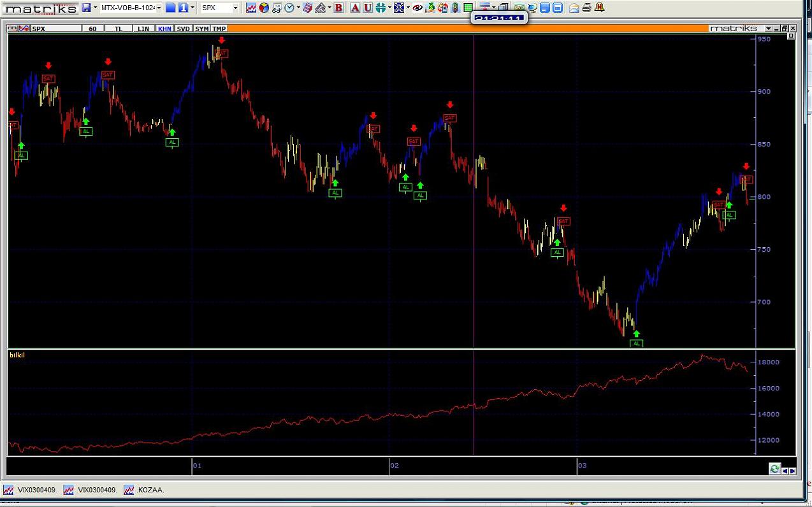
Task: Open the dropdown arrow beside matriks label
Action: pyautogui.click(x=768, y=29)
